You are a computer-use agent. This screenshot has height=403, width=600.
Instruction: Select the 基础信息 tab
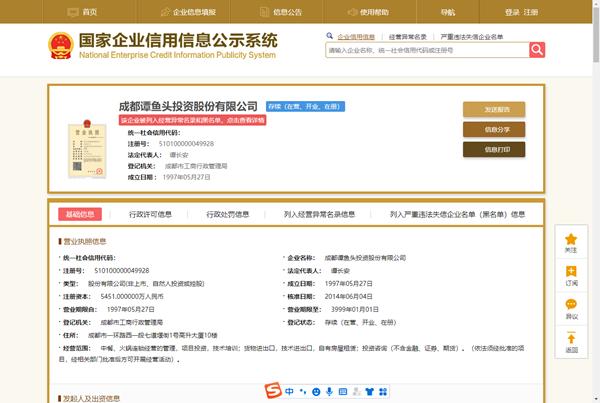click(80, 214)
